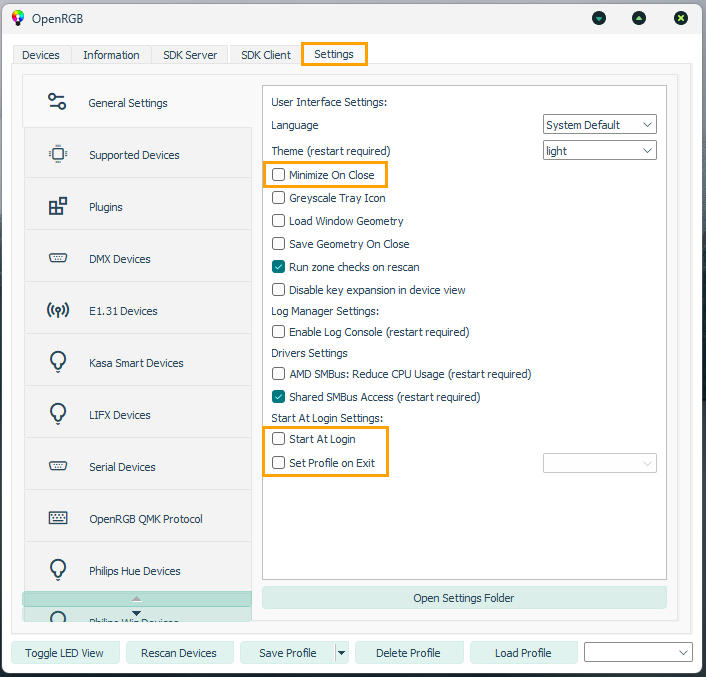Screen dimensions: 706x677
Task: Choose Serial Devices in the list
Action: click(138, 465)
